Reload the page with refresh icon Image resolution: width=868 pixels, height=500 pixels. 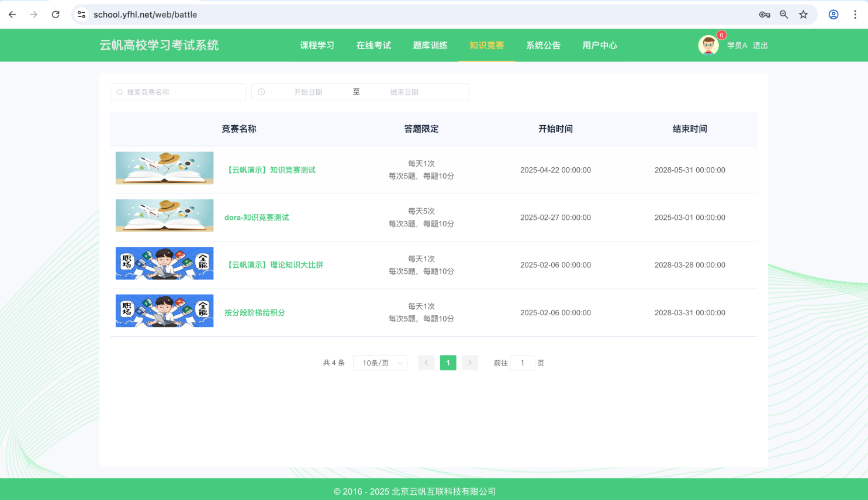(x=56, y=15)
